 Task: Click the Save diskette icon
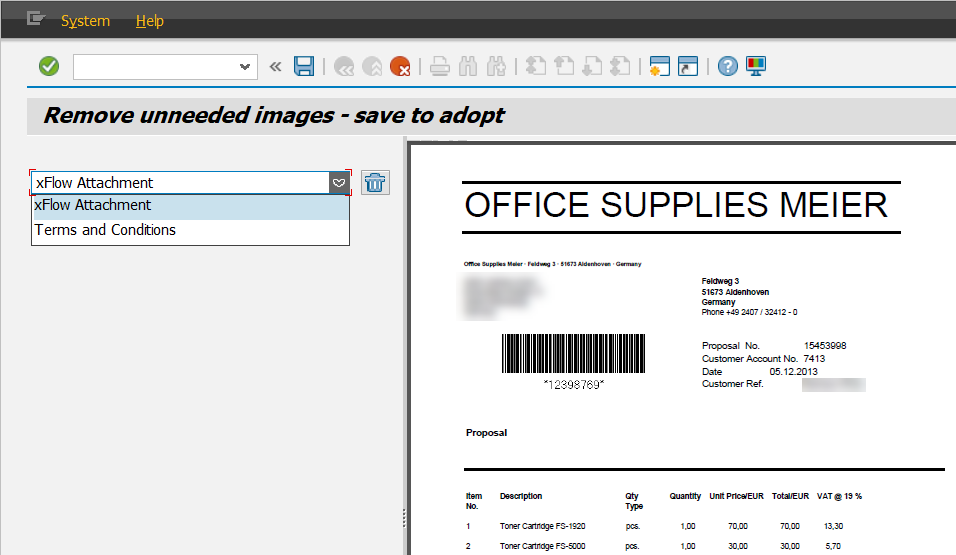coord(304,67)
